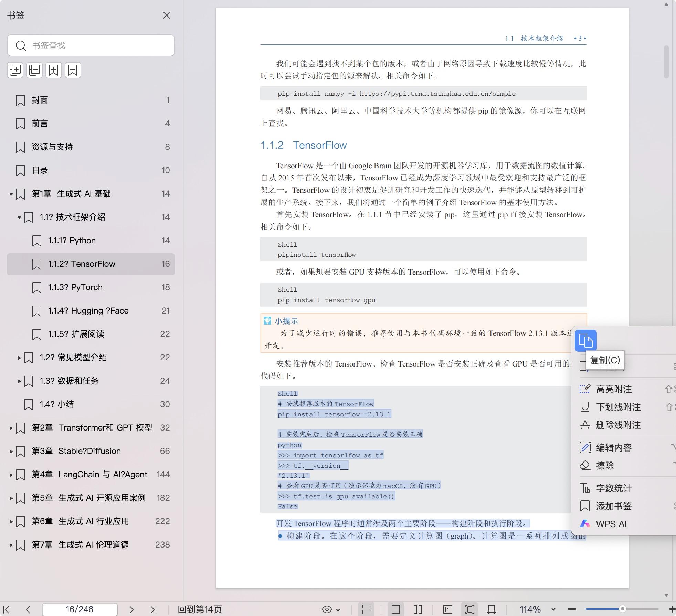Go to the 目录 bookmark
This screenshot has width=676, height=616.
point(91,170)
